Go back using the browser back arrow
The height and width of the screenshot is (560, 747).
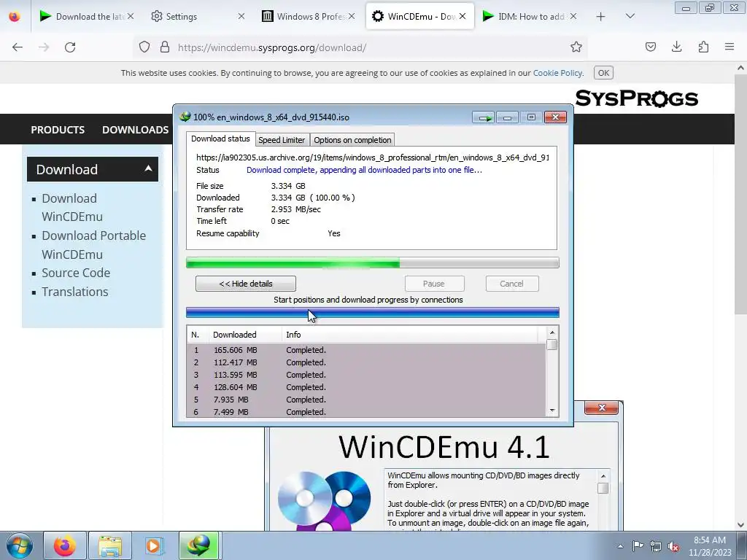pos(18,47)
